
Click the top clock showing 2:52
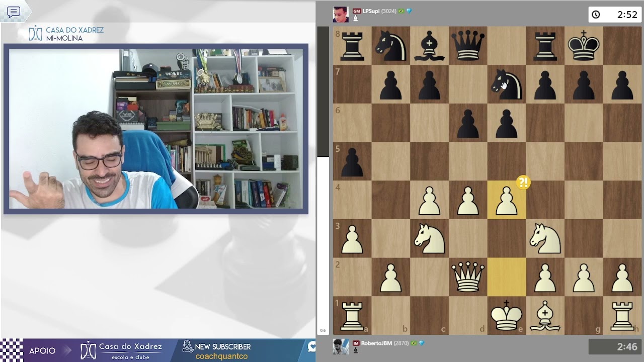pyautogui.click(x=615, y=15)
